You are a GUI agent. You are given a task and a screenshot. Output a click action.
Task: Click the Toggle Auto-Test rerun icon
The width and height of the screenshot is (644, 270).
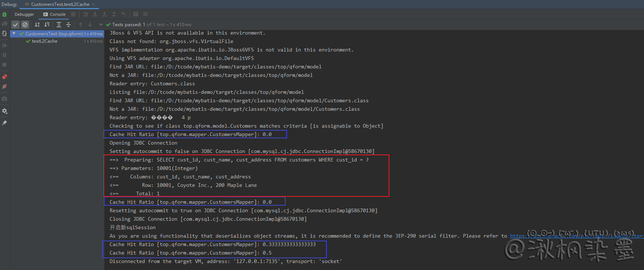click(4, 33)
